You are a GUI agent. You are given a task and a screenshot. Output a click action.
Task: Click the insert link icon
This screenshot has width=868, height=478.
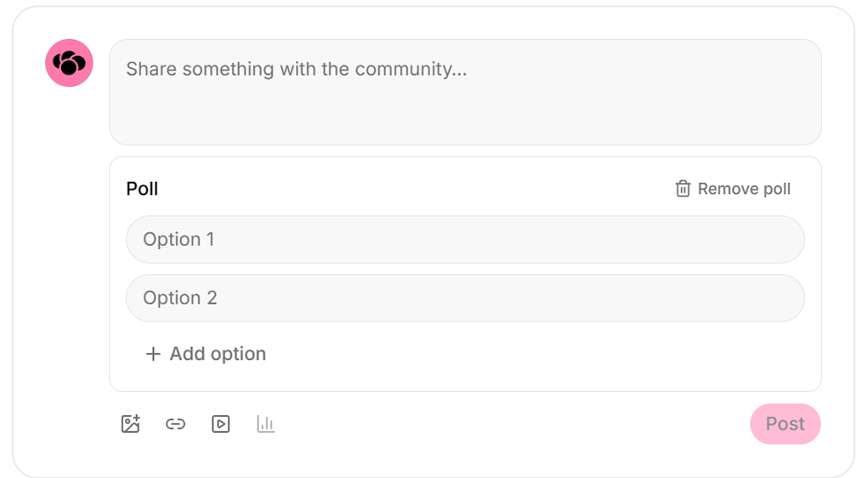point(175,424)
